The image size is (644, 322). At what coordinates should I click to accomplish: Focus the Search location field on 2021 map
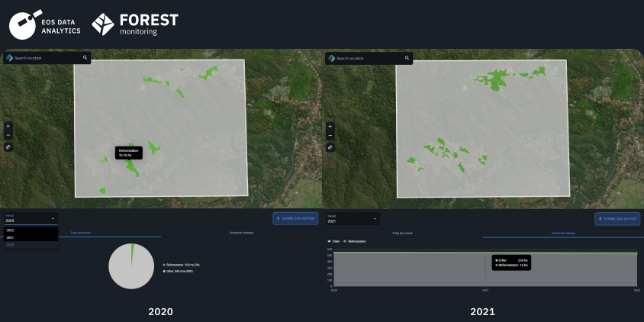(369, 58)
